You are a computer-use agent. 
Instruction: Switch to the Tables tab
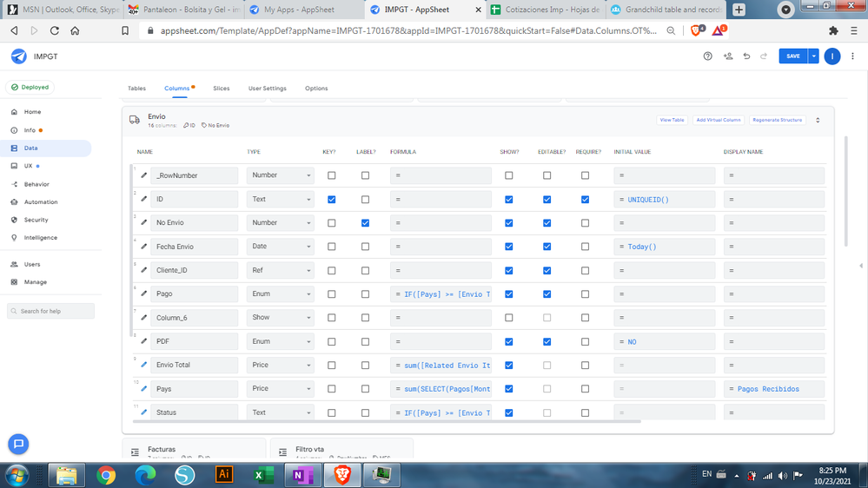(136, 88)
